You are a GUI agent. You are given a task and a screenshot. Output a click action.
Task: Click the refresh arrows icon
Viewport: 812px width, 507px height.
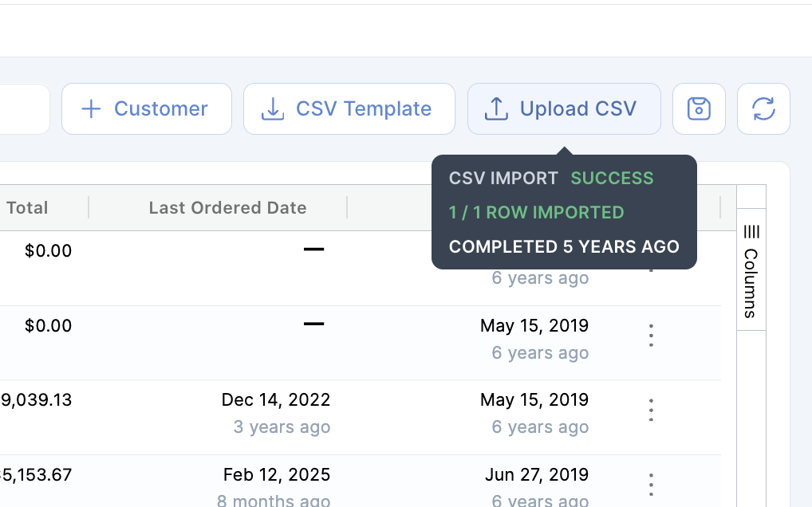tap(763, 109)
